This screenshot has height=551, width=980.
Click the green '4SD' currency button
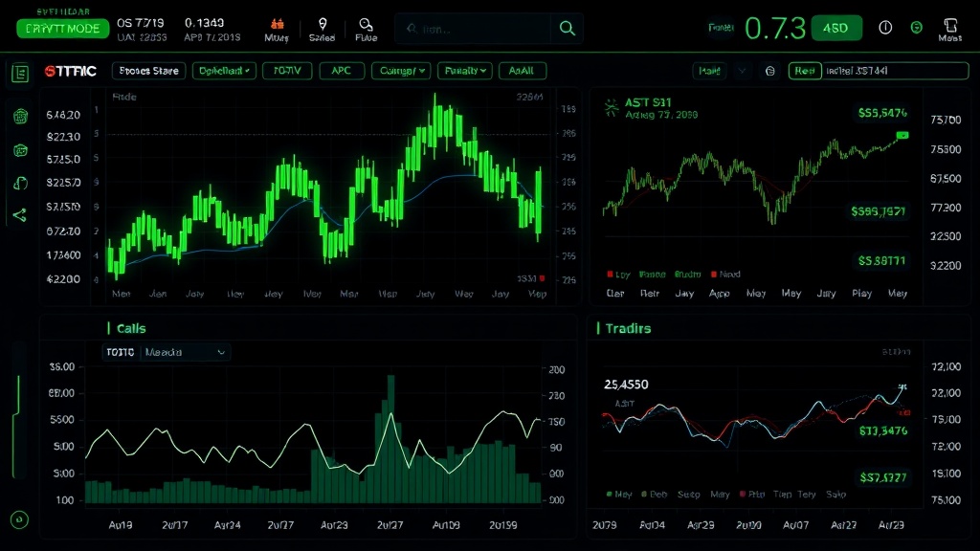coord(836,28)
